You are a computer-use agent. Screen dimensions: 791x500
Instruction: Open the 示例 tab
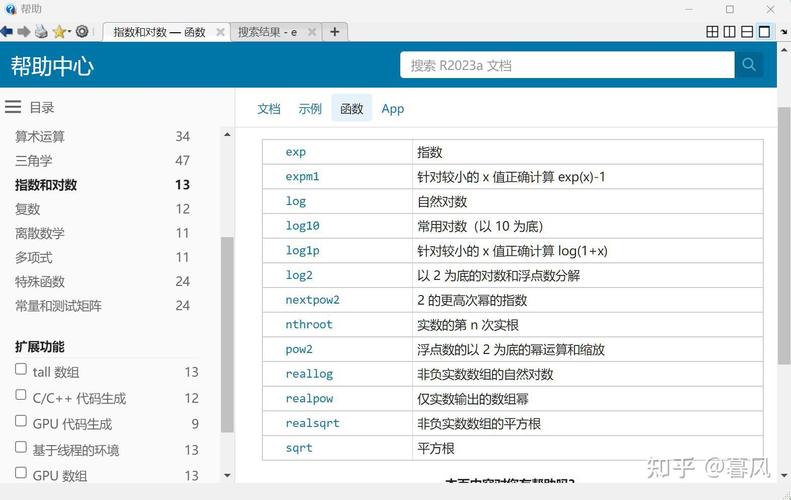tap(310, 108)
